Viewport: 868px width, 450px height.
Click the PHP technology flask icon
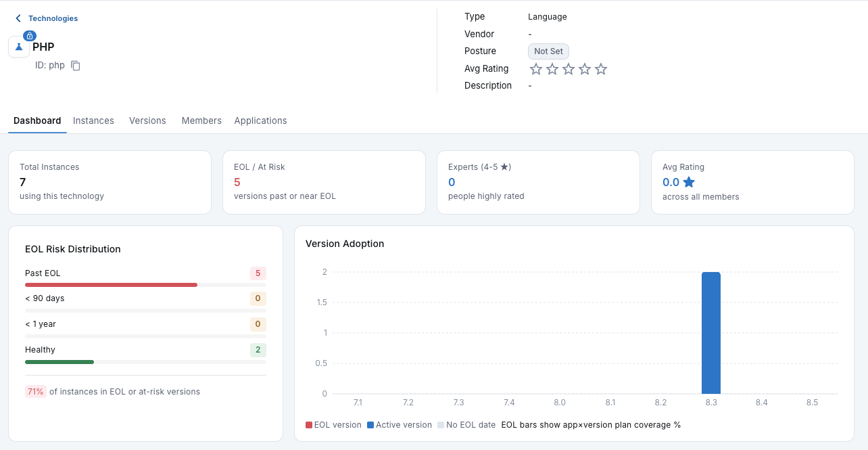click(x=19, y=47)
